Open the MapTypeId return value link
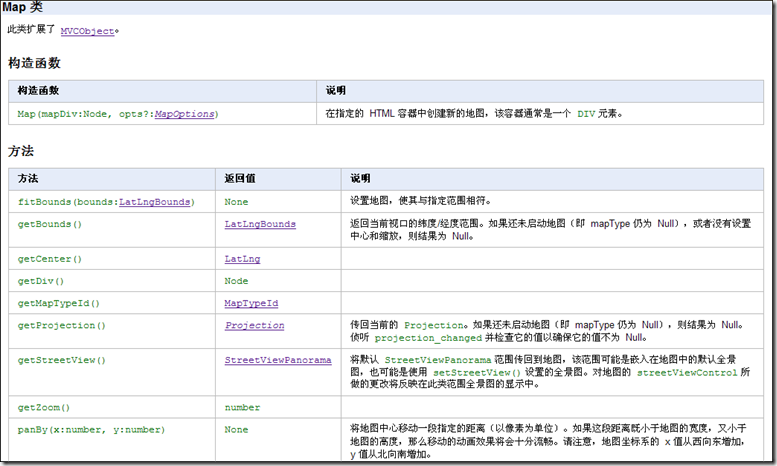 tap(251, 303)
